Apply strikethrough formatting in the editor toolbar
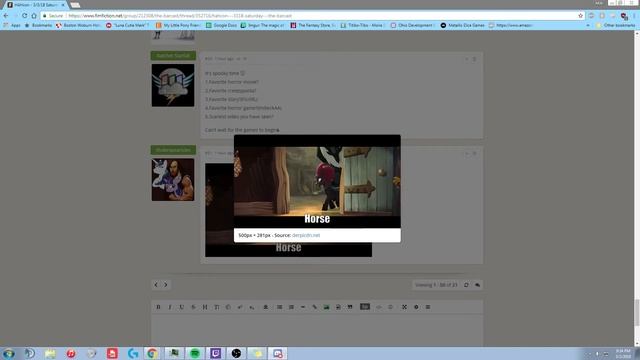Viewport: 640px width, 360px height. 193,307
